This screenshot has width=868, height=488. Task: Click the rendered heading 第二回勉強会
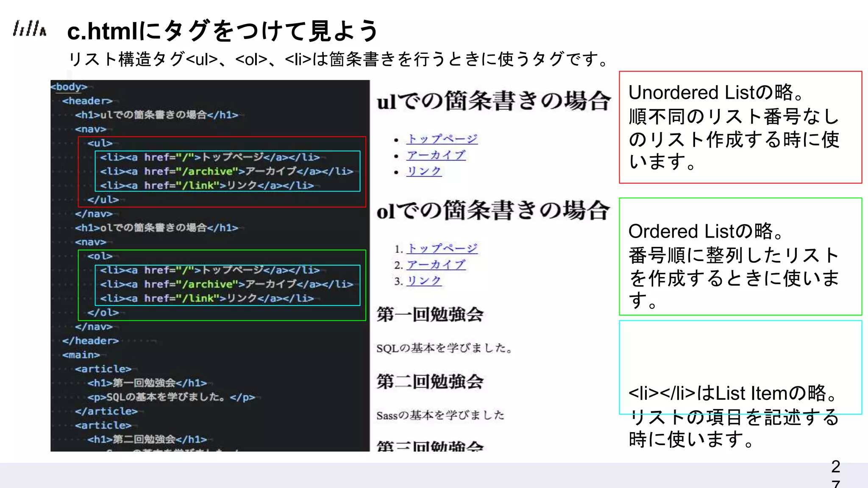coord(430,382)
